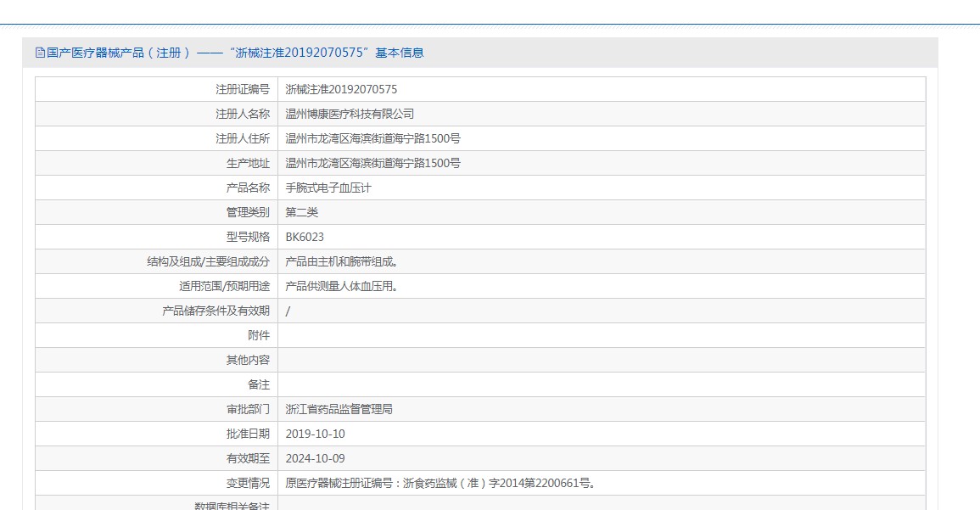The image size is (980, 510).
Task: Click the 审批部门 label
Action: [x=248, y=409]
